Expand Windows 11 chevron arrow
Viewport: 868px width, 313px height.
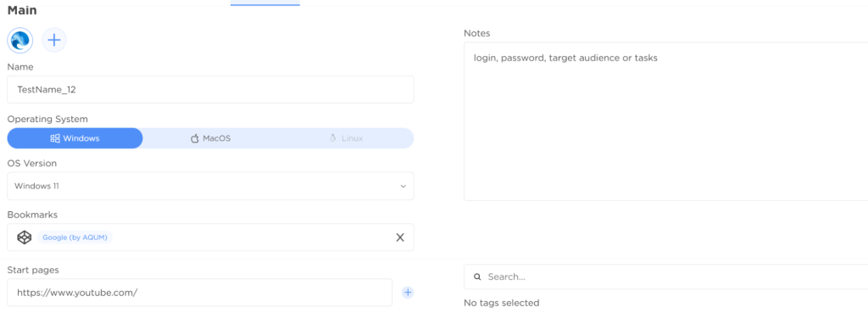(x=403, y=186)
